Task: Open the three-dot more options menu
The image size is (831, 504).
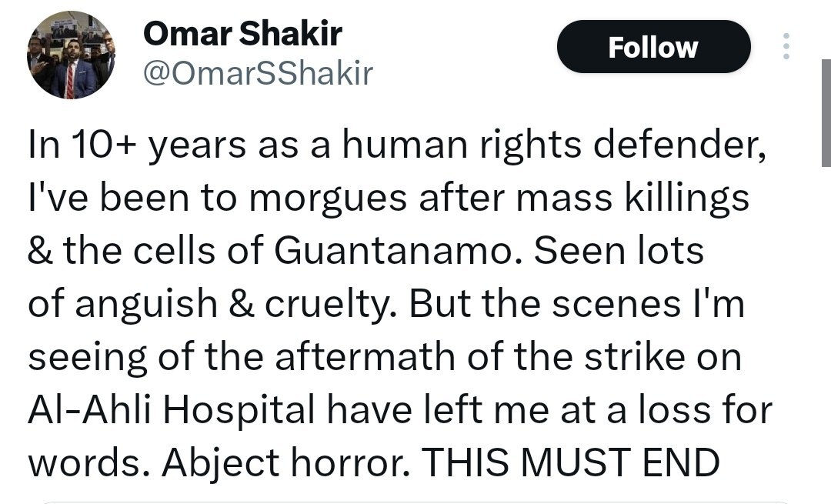Action: tap(786, 46)
